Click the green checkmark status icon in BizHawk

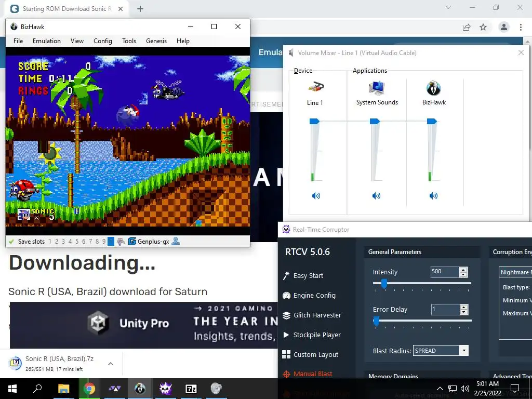[x=11, y=242]
